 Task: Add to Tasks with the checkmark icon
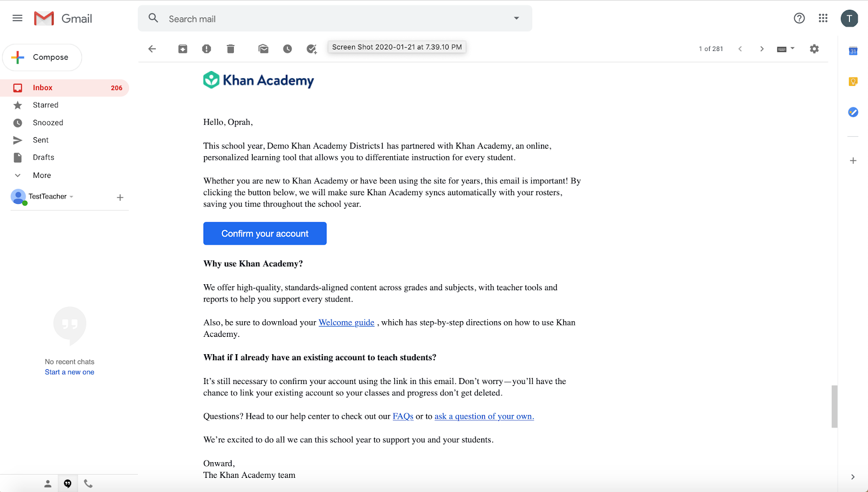click(x=311, y=49)
